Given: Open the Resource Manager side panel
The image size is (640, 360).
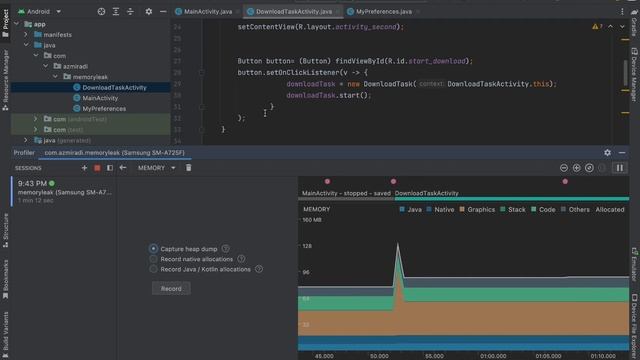Looking at the screenshot, I should point(5,80).
